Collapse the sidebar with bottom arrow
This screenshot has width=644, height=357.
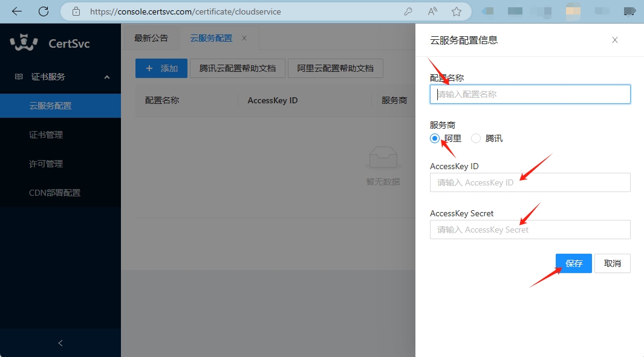point(60,343)
